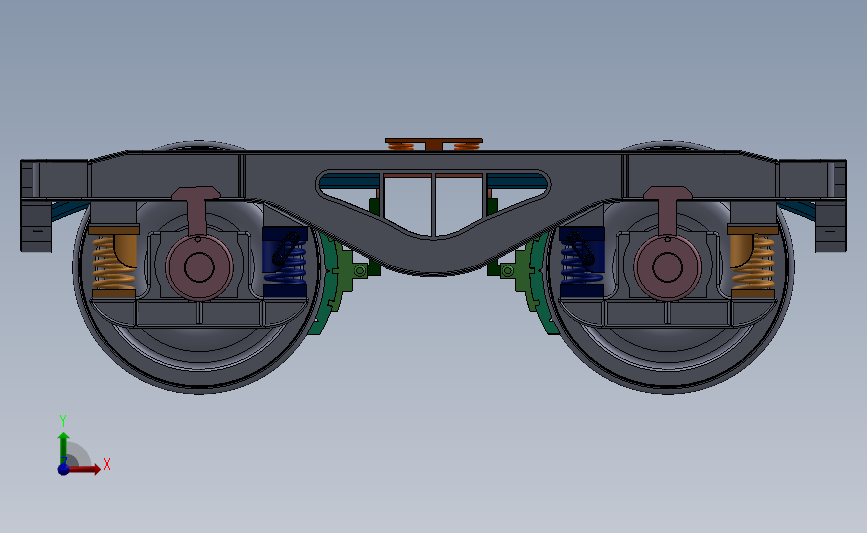Select the right end bracket of the frame
Viewport: 867px width, 533px height.
(x=831, y=206)
